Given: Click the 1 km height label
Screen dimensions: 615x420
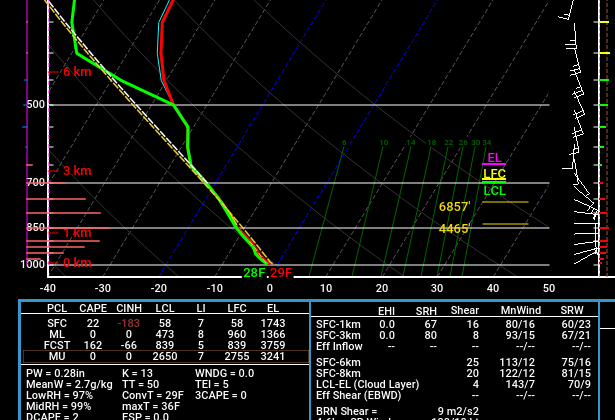Looking at the screenshot, I should click(x=76, y=233).
